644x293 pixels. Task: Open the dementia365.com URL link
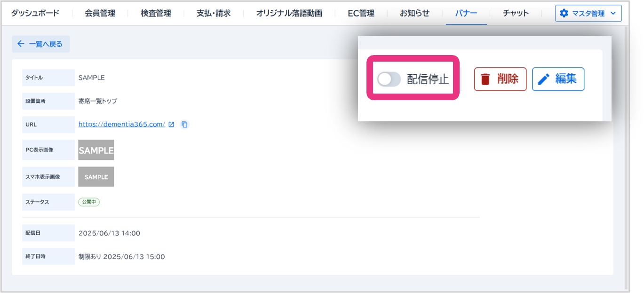121,125
